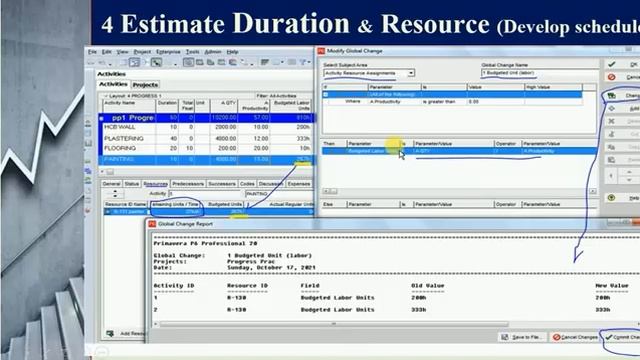
Task: Click the Add diamond icon
Action: [611, 109]
